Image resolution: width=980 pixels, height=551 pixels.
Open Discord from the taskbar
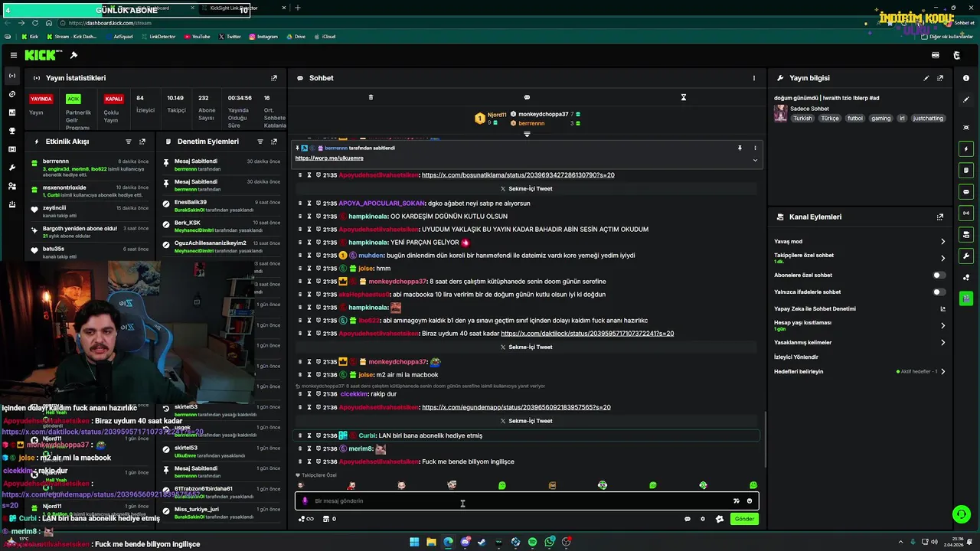(x=465, y=542)
